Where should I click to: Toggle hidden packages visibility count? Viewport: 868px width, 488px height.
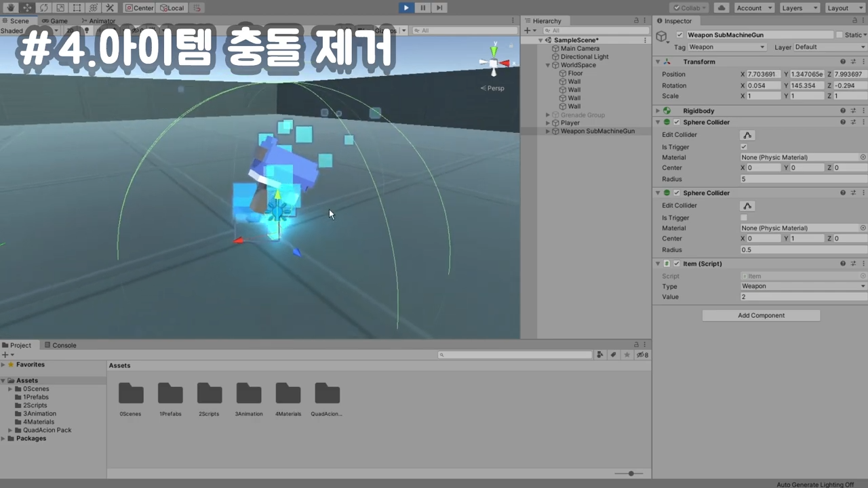[x=643, y=354]
